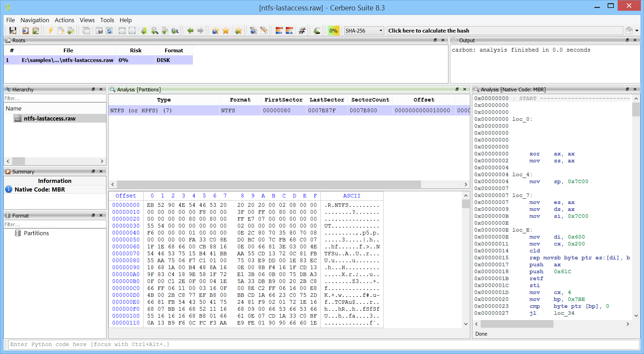
Task: Click the plain yellow star bookmarks icon
Action: tap(226, 30)
